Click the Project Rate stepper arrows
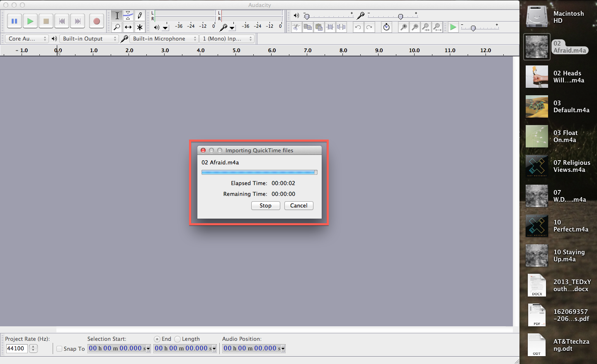 (x=34, y=349)
